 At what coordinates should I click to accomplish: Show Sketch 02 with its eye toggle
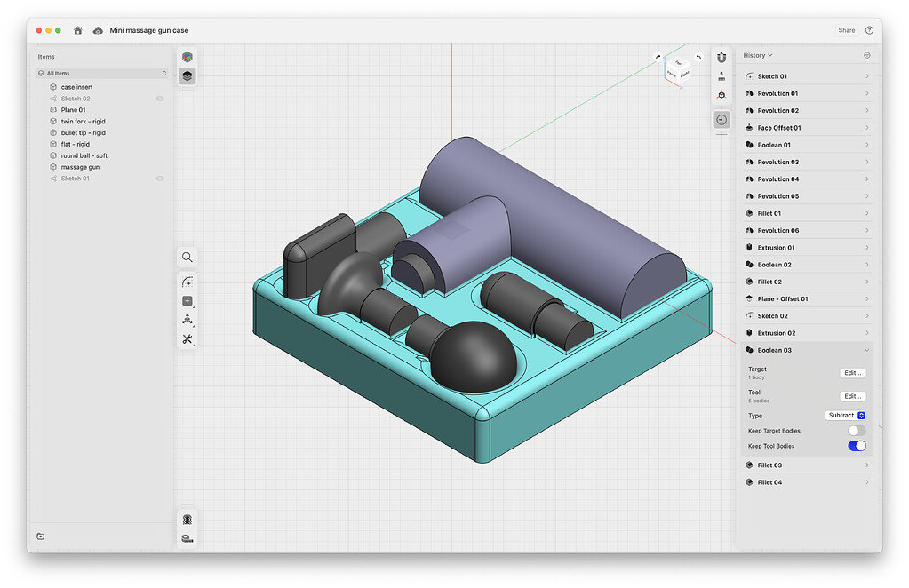[158, 98]
